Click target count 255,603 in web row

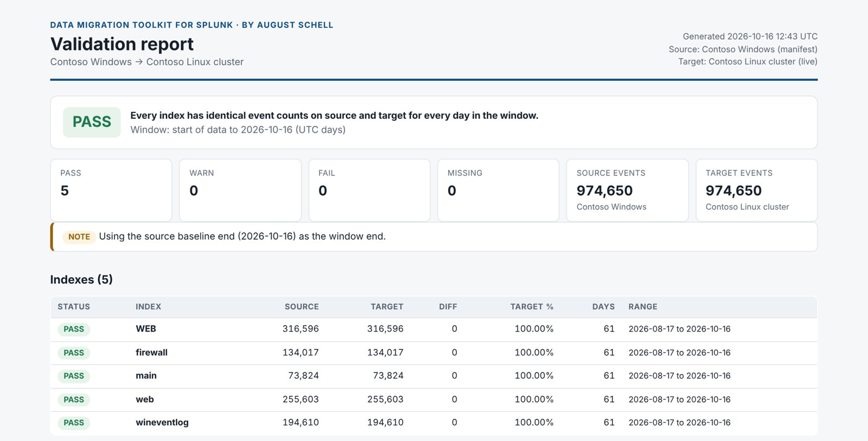coord(385,399)
